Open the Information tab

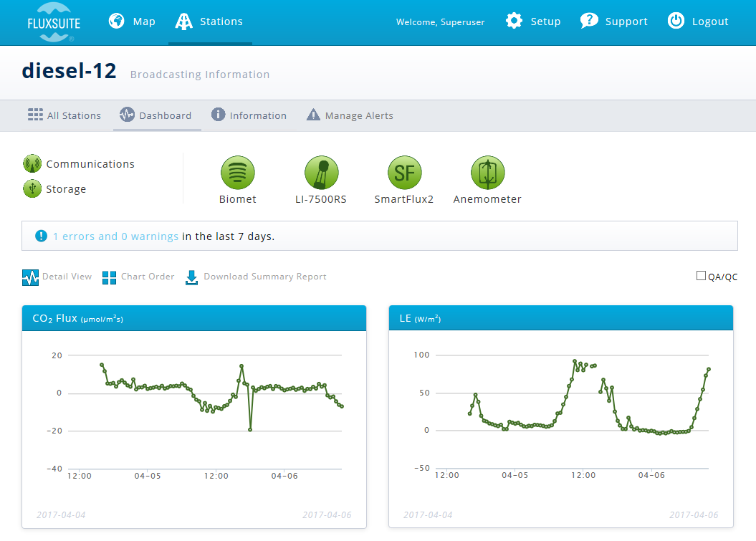249,115
